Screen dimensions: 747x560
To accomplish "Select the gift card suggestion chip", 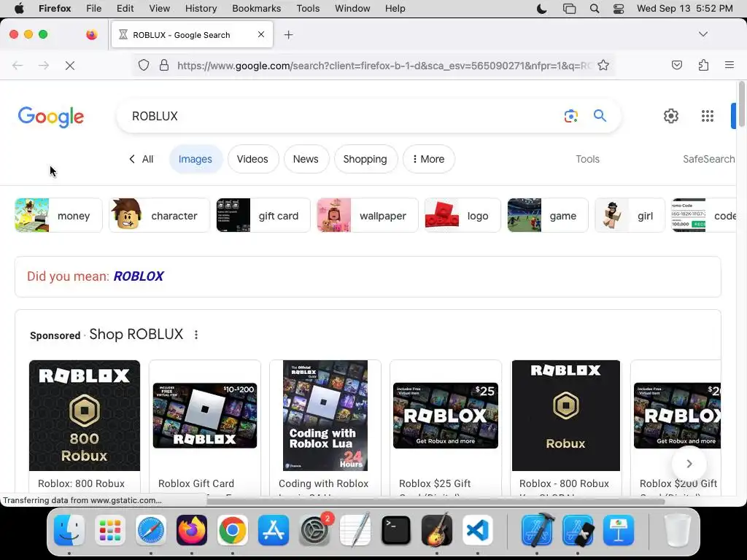I will pos(263,215).
